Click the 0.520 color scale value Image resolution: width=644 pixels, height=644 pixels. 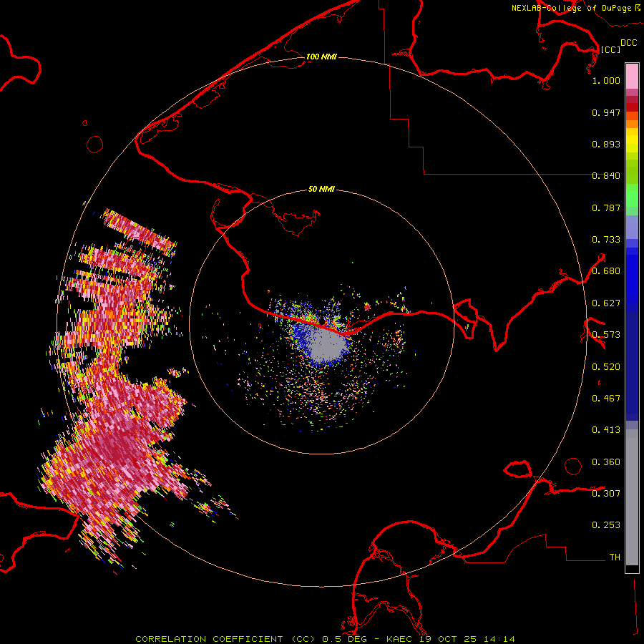[x=606, y=367]
